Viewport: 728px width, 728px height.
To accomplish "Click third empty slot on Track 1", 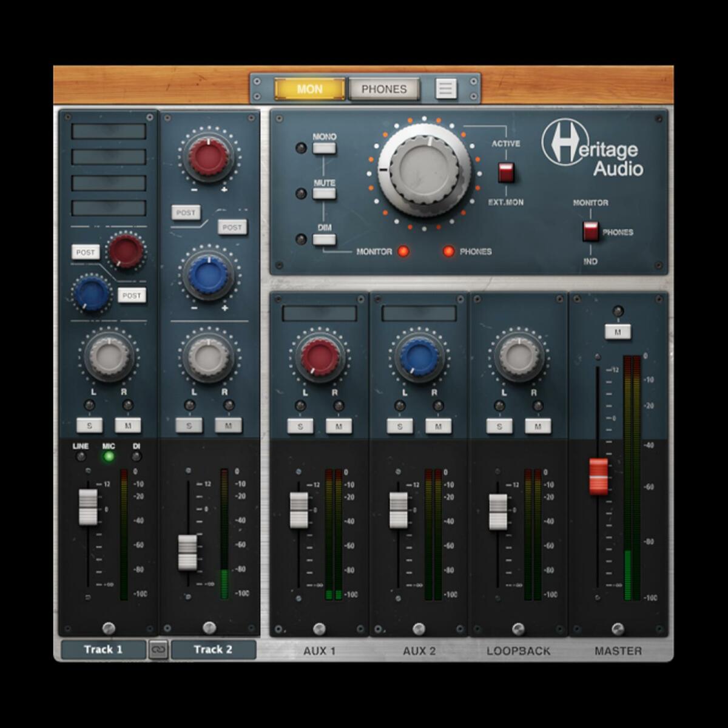I will 109,183.
